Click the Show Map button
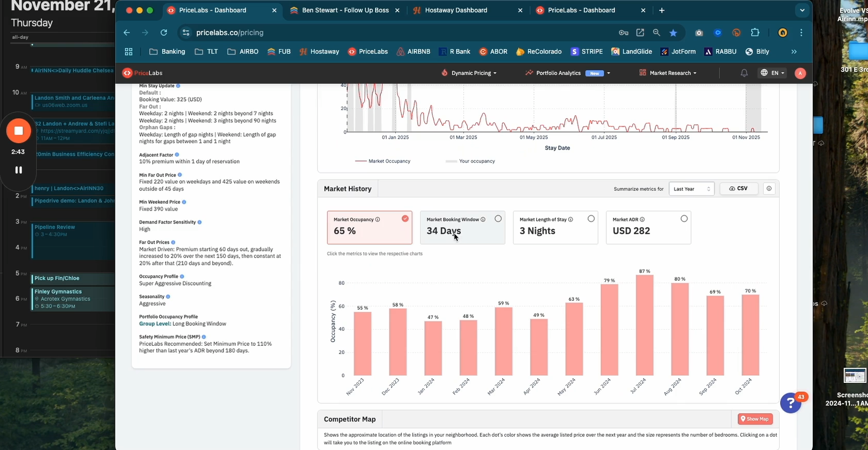The height and width of the screenshot is (450, 868). click(754, 419)
